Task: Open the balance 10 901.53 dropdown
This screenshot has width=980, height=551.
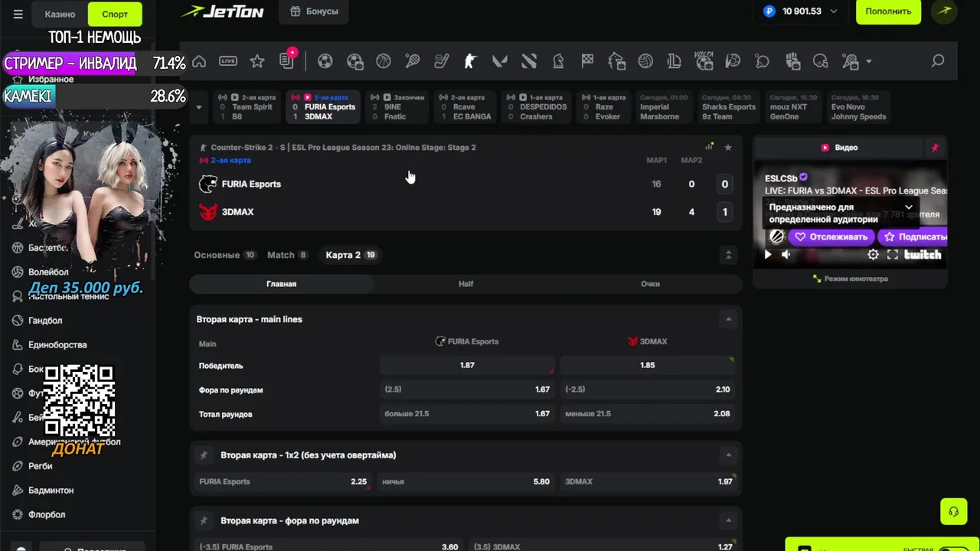Action: (800, 11)
